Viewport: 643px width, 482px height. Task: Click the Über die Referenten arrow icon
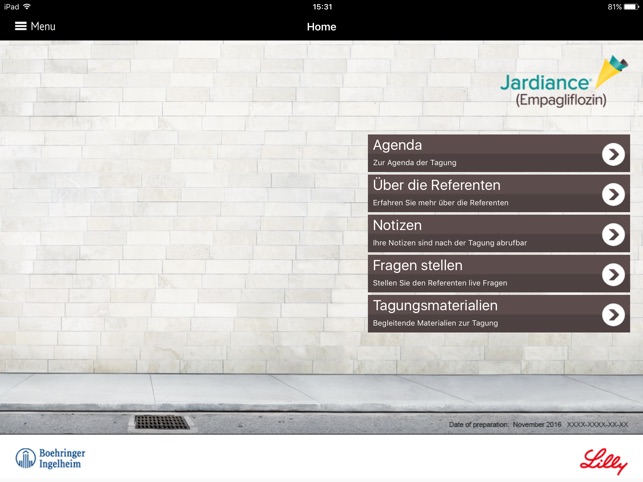[613, 194]
